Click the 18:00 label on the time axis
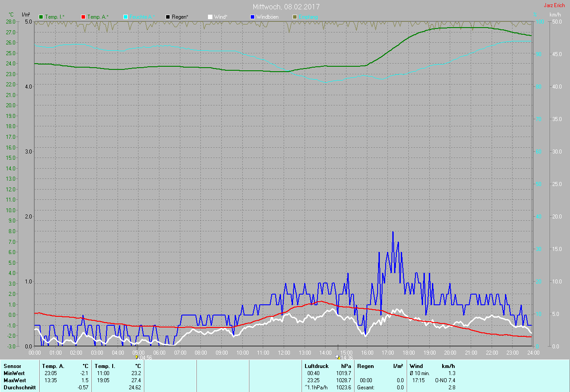This screenshot has height=392, width=570. coord(408,353)
